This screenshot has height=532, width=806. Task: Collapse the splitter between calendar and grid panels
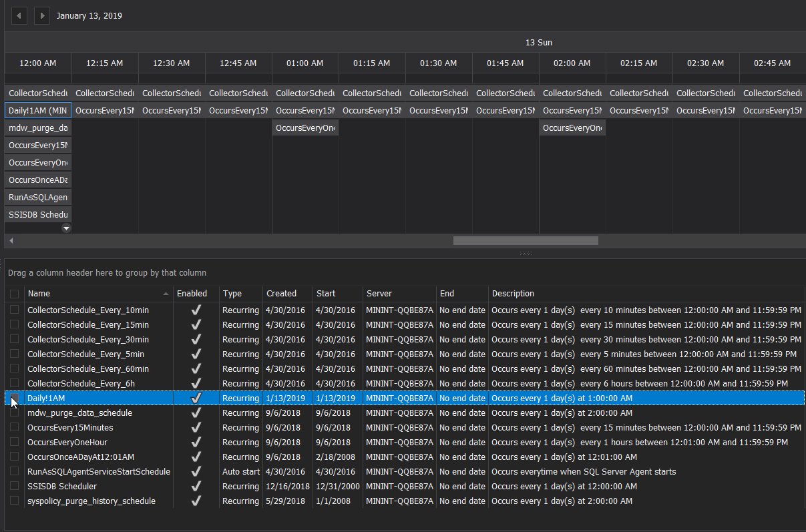pyautogui.click(x=526, y=253)
